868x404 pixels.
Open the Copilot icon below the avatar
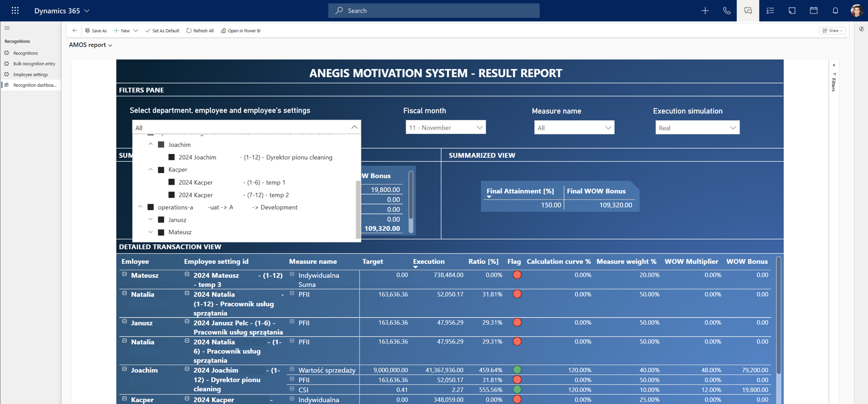click(862, 29)
